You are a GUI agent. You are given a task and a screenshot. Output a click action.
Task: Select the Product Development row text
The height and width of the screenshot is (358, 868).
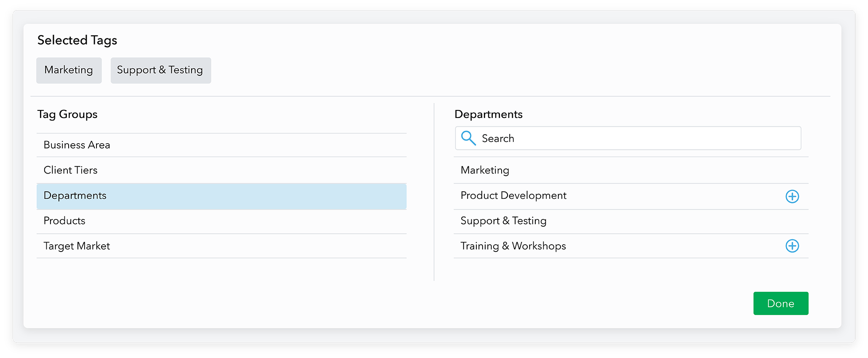coord(513,195)
